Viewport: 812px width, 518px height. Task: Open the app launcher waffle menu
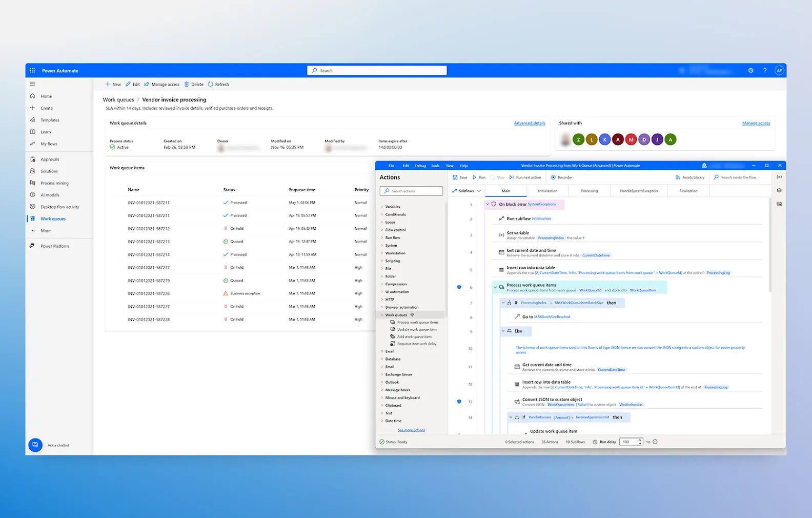coord(32,70)
